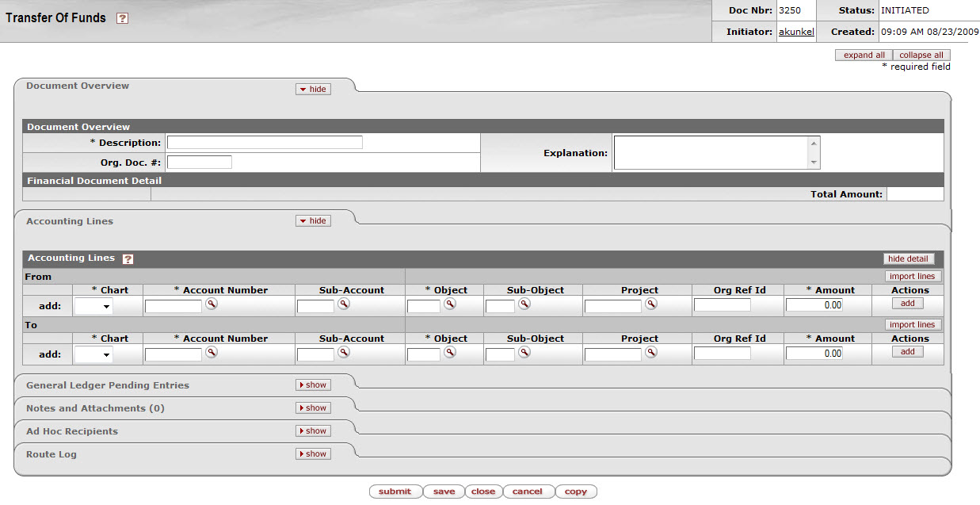Click the Explanation box scrollbar down arrow
The height and width of the screenshot is (505, 980).
click(813, 162)
